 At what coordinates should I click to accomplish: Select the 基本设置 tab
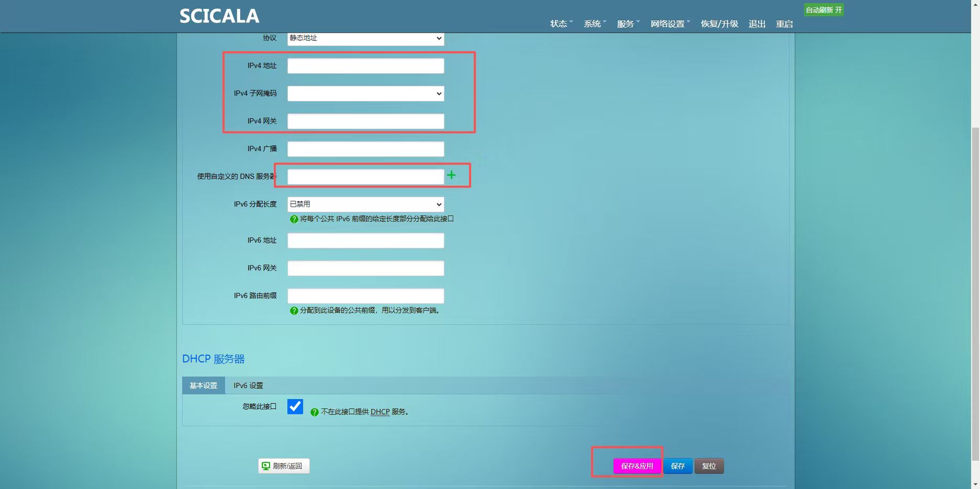coord(203,385)
